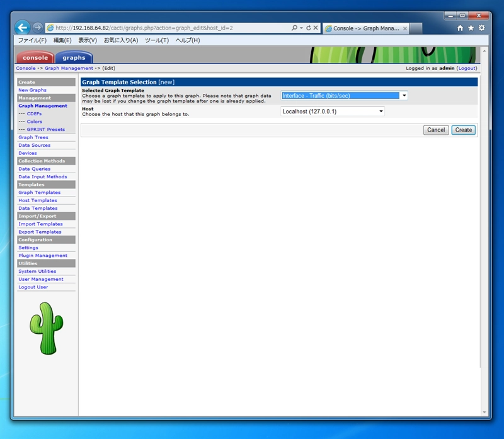Open address bar search dropdown arrow
Viewport: 504px width, 439px height.
(x=302, y=28)
